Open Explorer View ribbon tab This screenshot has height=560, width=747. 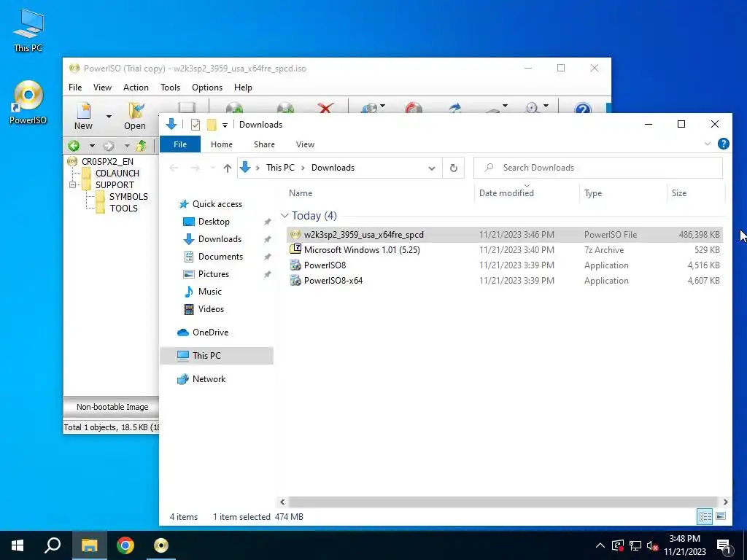tap(305, 144)
